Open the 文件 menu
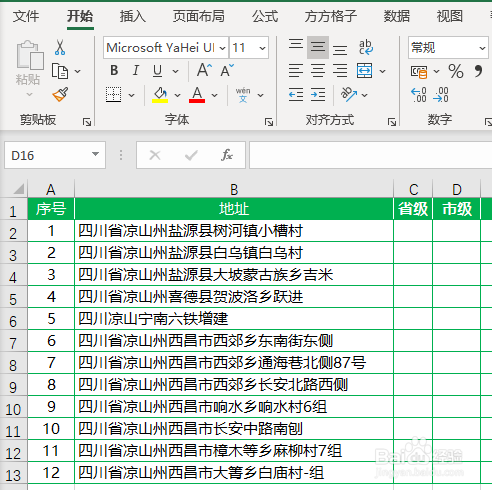The height and width of the screenshot is (490, 492). [26, 16]
